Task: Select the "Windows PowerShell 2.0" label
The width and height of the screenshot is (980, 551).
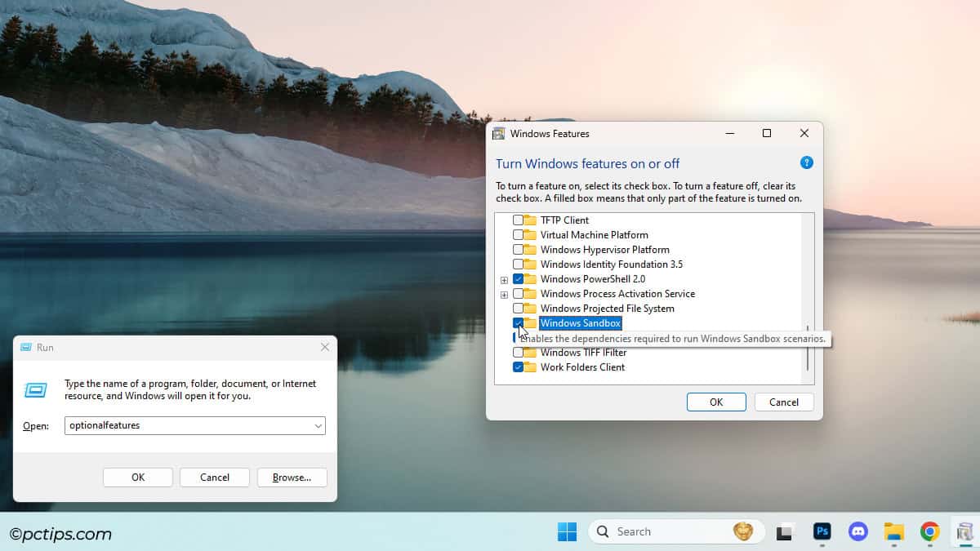Action: [x=593, y=279]
